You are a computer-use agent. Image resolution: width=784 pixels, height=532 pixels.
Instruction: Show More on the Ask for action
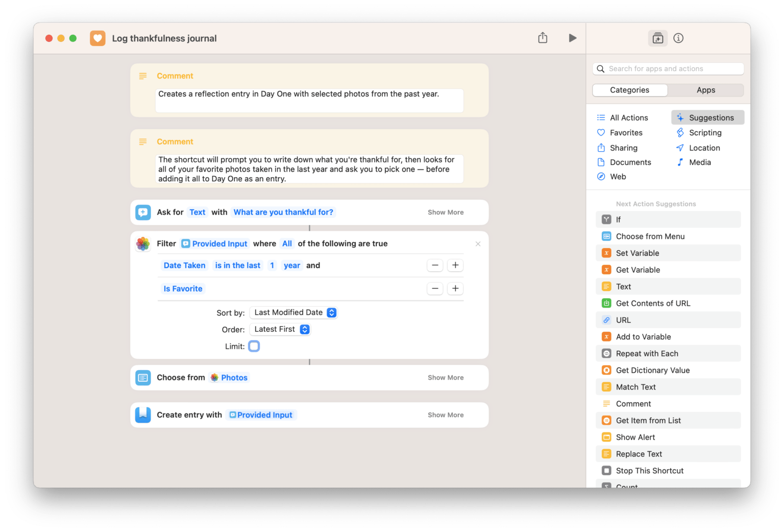[445, 212]
